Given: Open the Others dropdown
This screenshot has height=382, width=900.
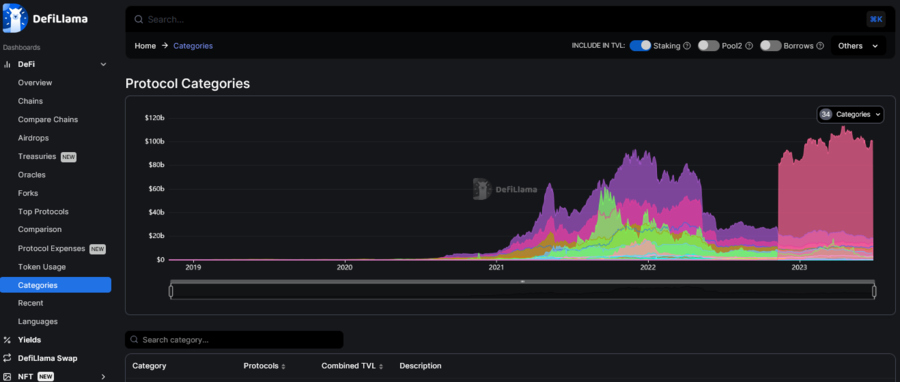Looking at the screenshot, I should (x=858, y=46).
